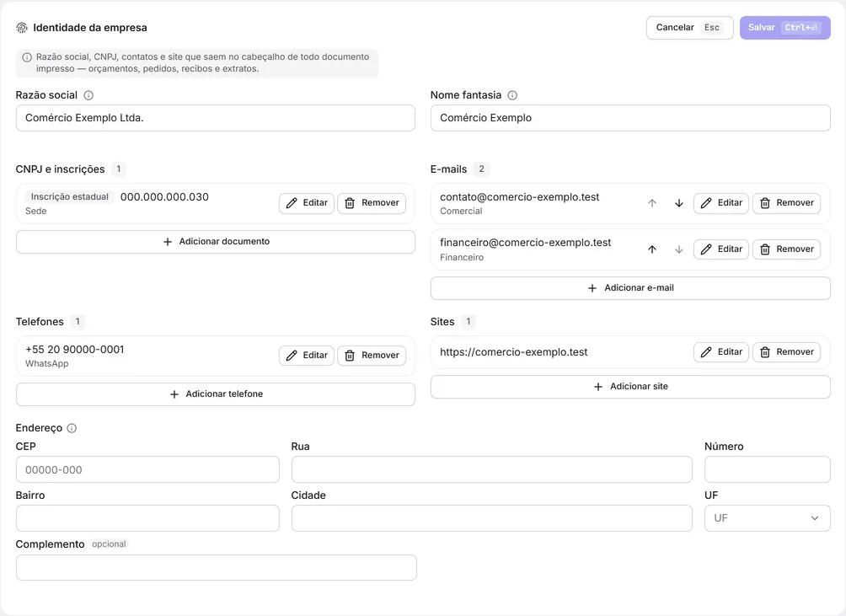The height and width of the screenshot is (616, 846).
Task: Focus the Nome fantasia field
Action: point(630,118)
